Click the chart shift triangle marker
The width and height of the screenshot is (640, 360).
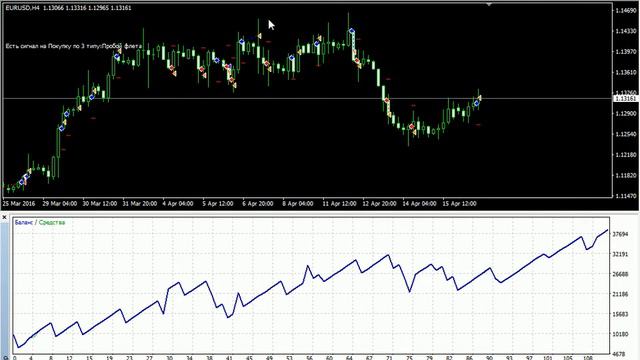[x=489, y=4]
